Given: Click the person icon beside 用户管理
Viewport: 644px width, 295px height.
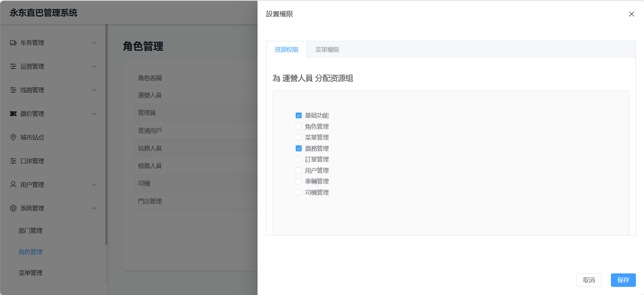Looking at the screenshot, I should pyautogui.click(x=13, y=185).
